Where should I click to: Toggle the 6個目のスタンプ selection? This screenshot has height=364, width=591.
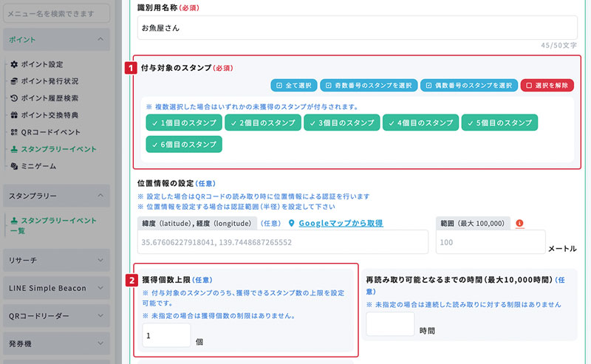pos(181,145)
